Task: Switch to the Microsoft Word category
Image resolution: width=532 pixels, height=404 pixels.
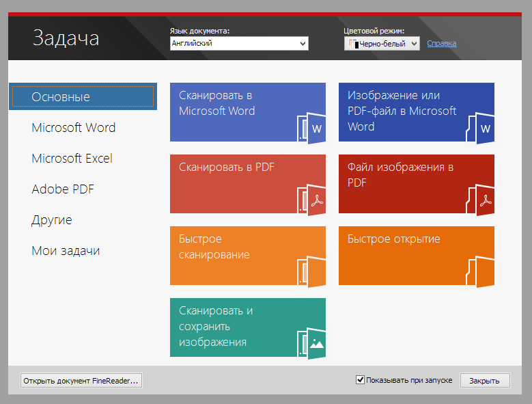Action: 74,128
